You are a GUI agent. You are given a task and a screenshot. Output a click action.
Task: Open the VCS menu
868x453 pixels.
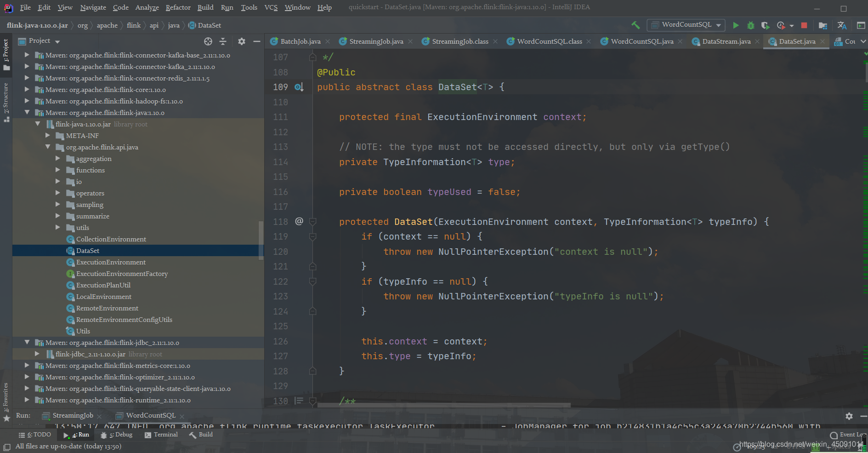(x=271, y=7)
